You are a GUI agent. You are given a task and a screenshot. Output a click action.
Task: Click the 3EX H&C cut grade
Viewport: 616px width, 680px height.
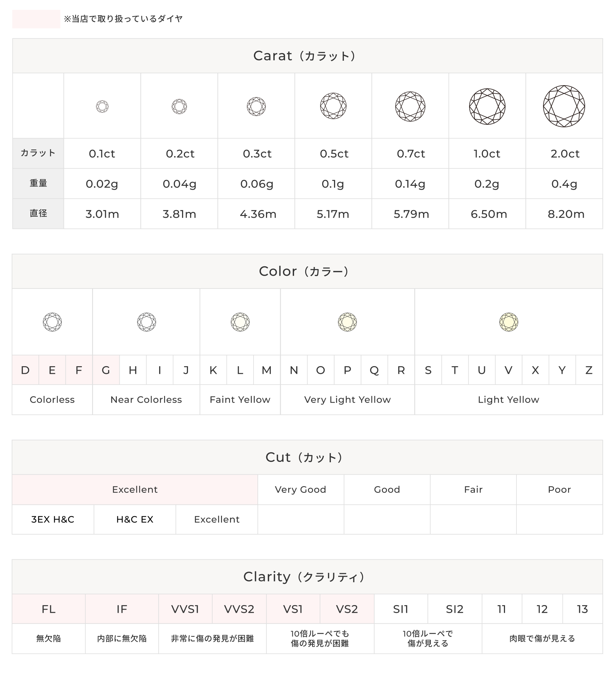point(53,519)
